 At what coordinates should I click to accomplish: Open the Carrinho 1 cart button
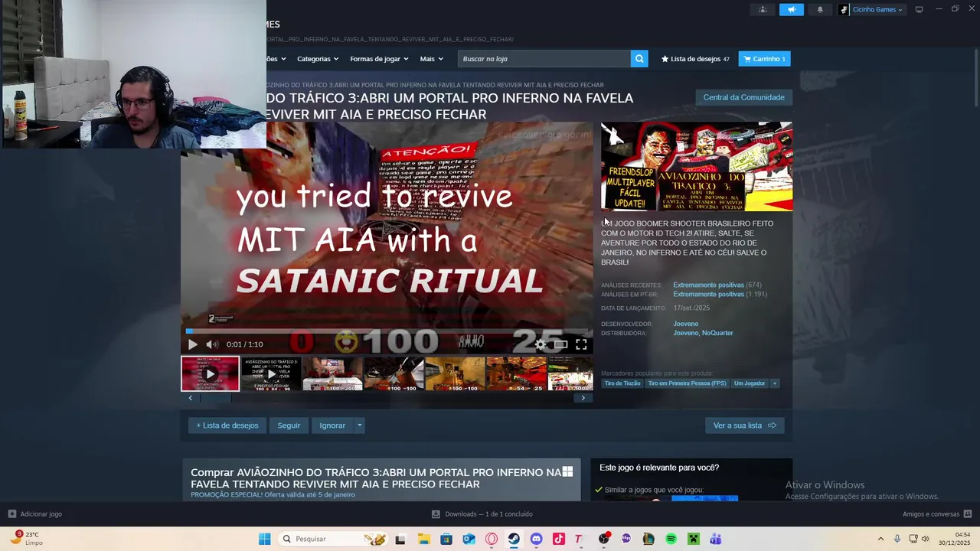[764, 59]
